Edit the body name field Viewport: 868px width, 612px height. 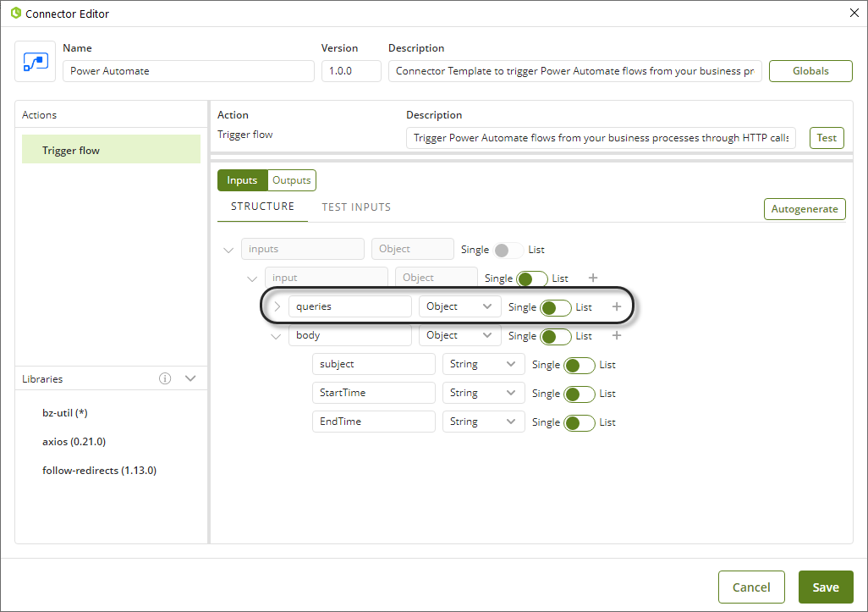click(x=350, y=335)
